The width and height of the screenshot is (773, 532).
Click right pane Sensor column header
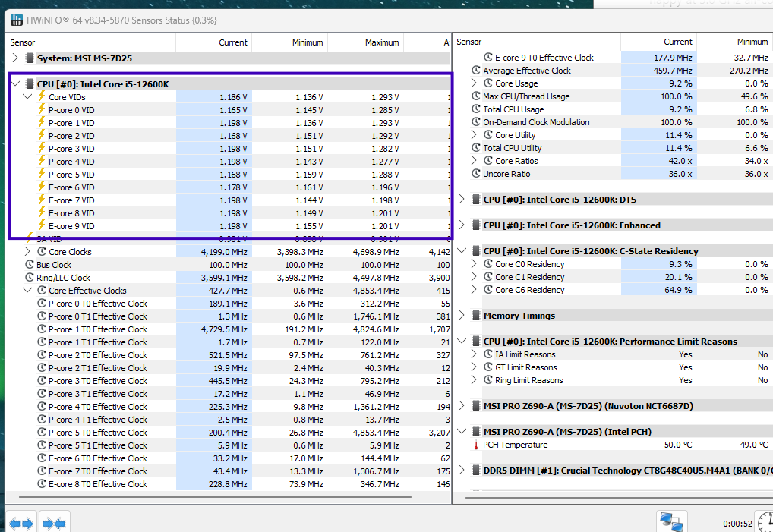point(537,42)
